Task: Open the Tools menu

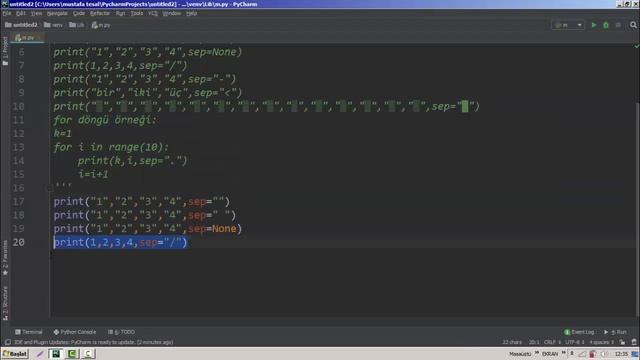Action: pyautogui.click(x=137, y=13)
